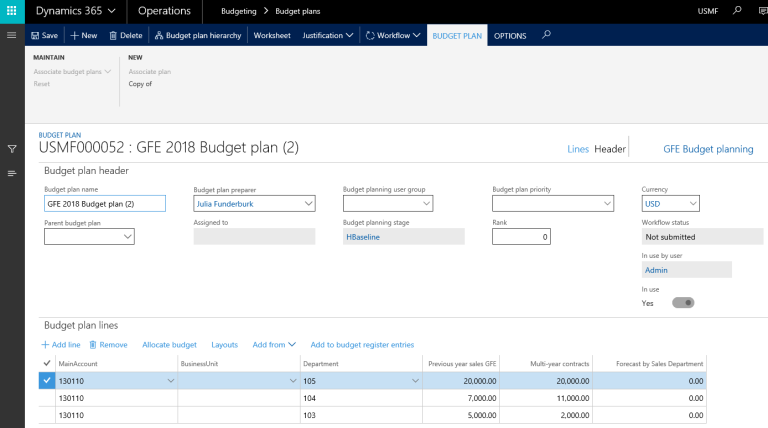Open the Justification menu
Image resolution: width=768 pixels, height=428 pixels.
coord(328,35)
